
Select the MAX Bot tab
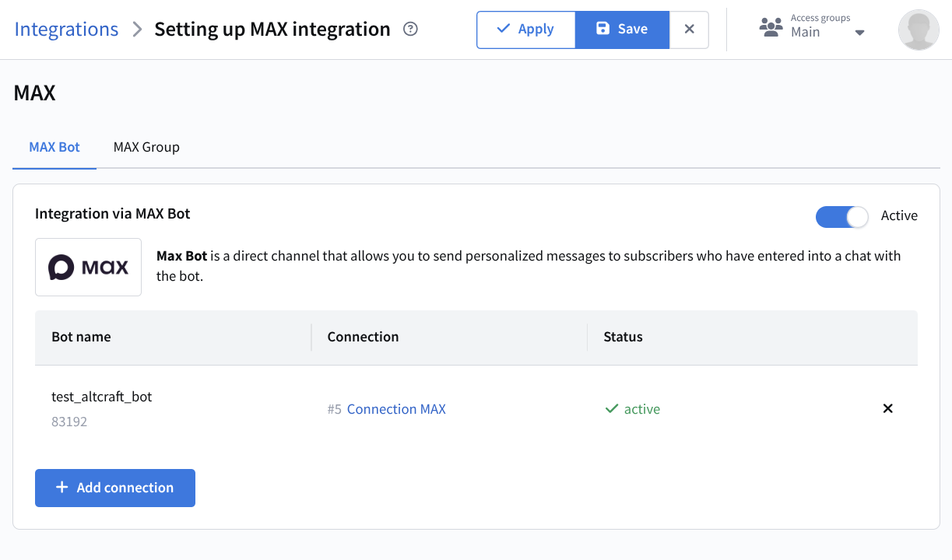click(x=54, y=147)
